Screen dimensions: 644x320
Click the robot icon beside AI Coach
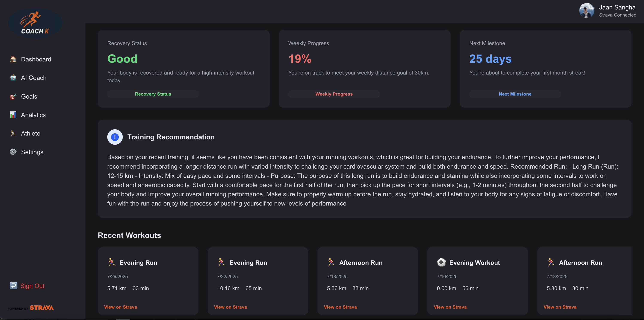pos(13,78)
